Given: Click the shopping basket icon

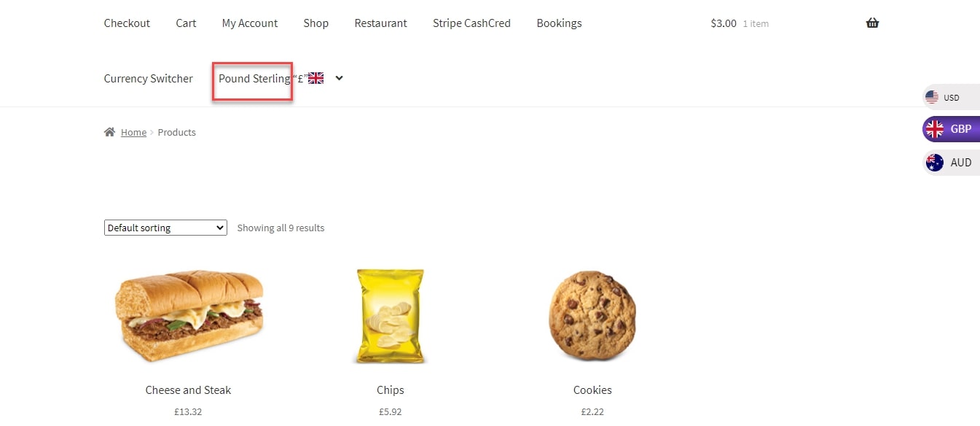Looking at the screenshot, I should [872, 23].
